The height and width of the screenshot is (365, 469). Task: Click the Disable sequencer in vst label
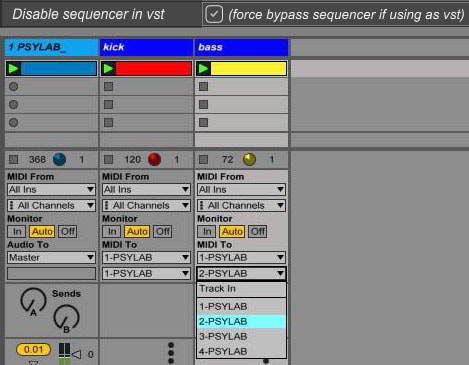pyautogui.click(x=88, y=14)
